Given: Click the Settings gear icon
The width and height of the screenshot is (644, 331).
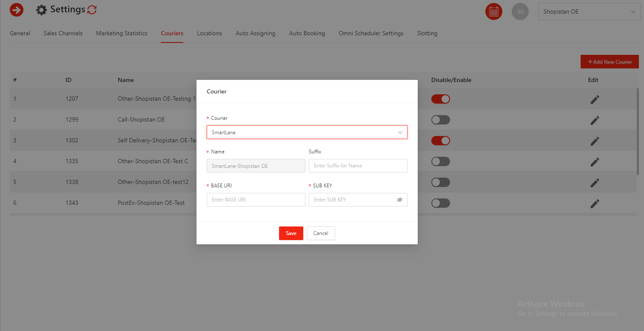Looking at the screenshot, I should tap(41, 10).
